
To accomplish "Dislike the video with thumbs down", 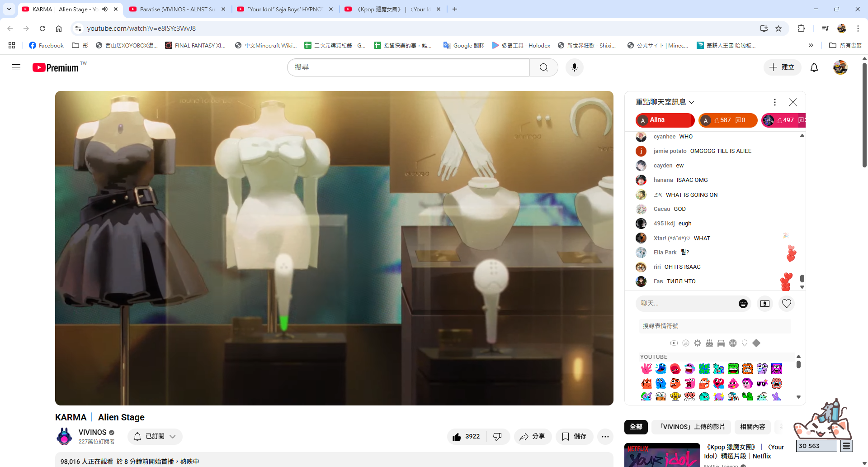I will pyautogui.click(x=497, y=437).
